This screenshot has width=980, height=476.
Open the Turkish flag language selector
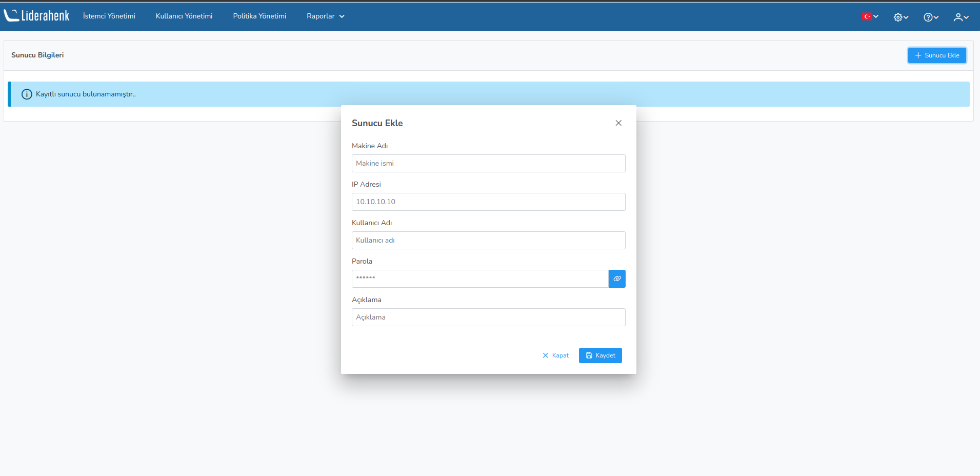pos(870,16)
